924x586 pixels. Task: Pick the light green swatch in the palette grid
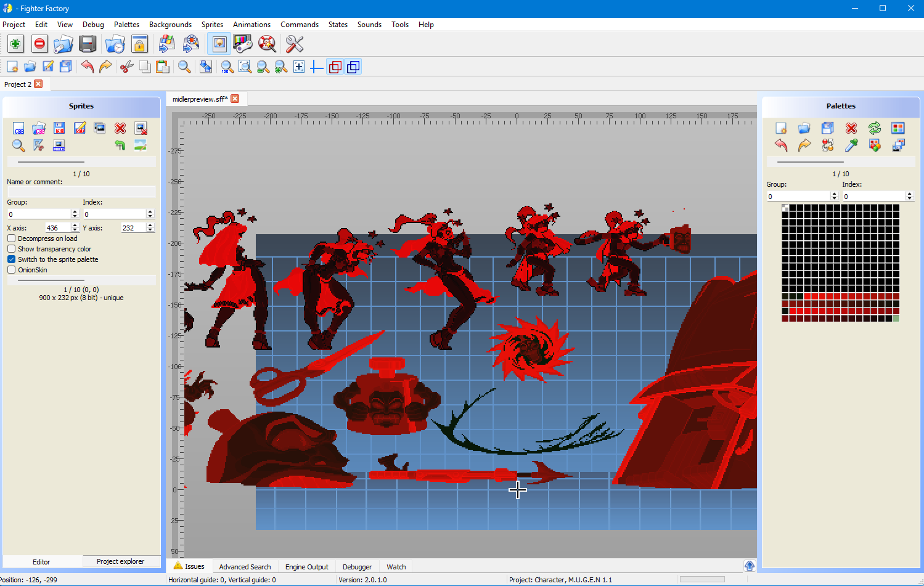click(x=896, y=319)
